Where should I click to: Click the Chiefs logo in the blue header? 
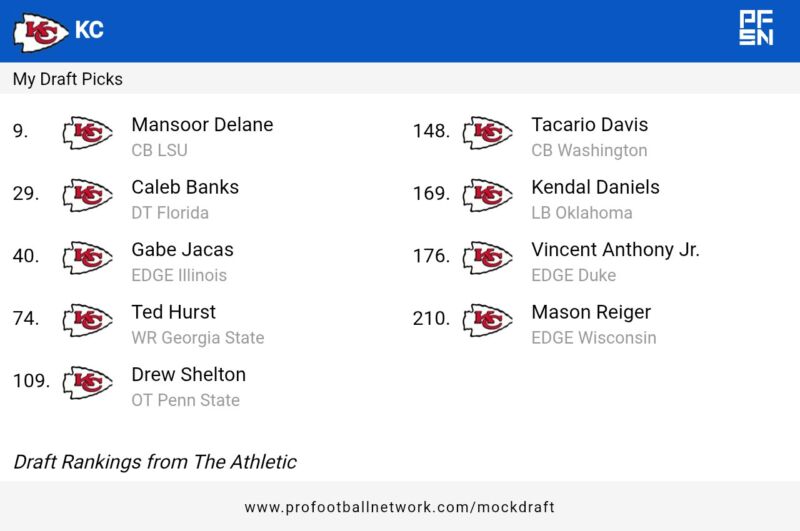[41, 31]
